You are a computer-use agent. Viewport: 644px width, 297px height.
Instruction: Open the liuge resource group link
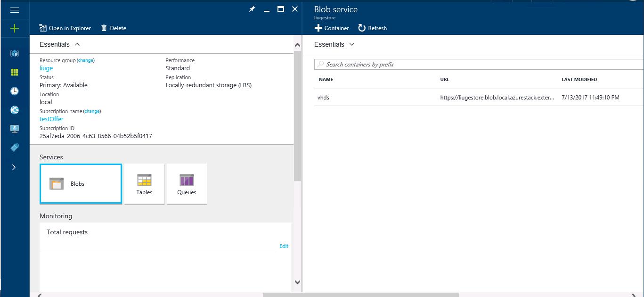pos(46,68)
